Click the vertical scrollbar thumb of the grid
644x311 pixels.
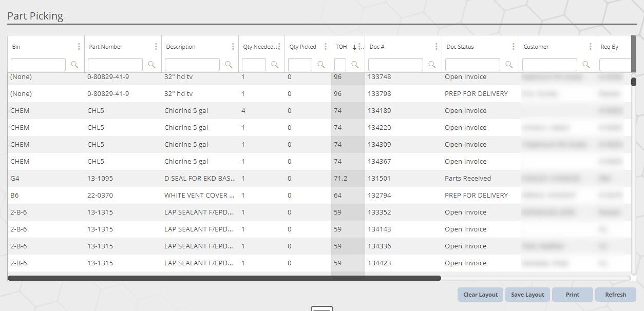pyautogui.click(x=634, y=81)
